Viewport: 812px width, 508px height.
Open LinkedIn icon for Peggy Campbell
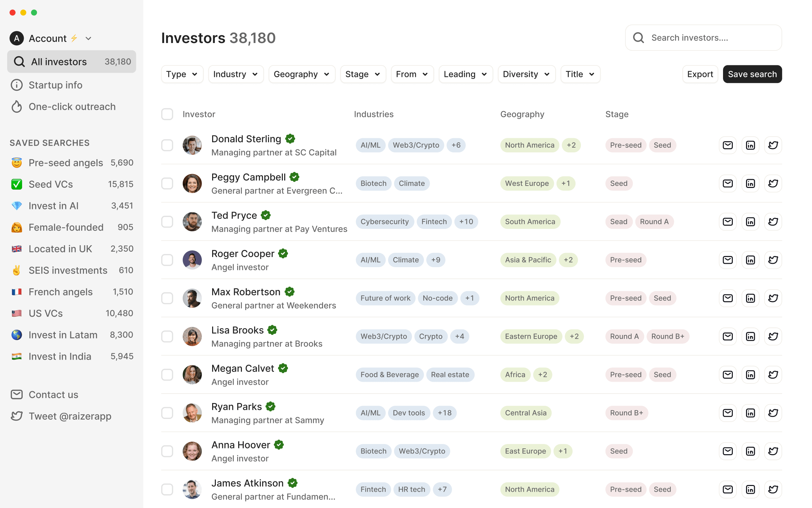click(x=750, y=184)
